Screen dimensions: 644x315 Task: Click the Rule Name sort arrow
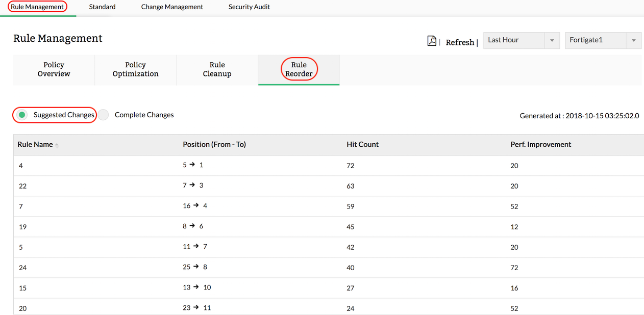click(x=56, y=145)
